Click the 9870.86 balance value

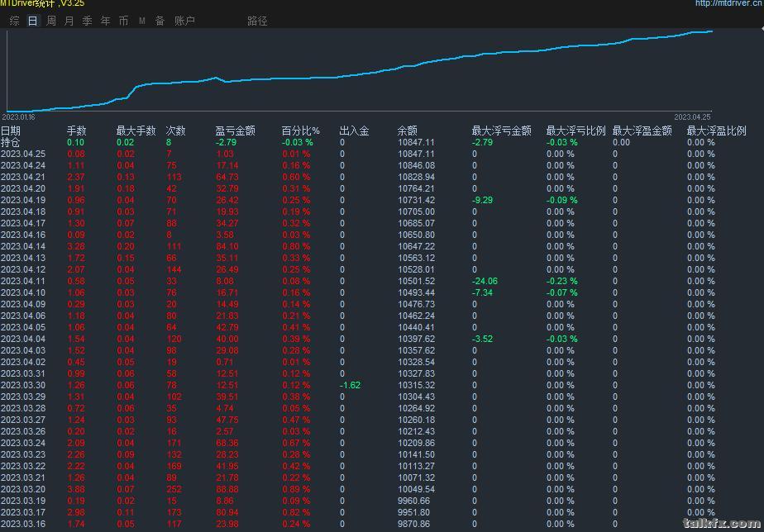pyautogui.click(x=413, y=525)
